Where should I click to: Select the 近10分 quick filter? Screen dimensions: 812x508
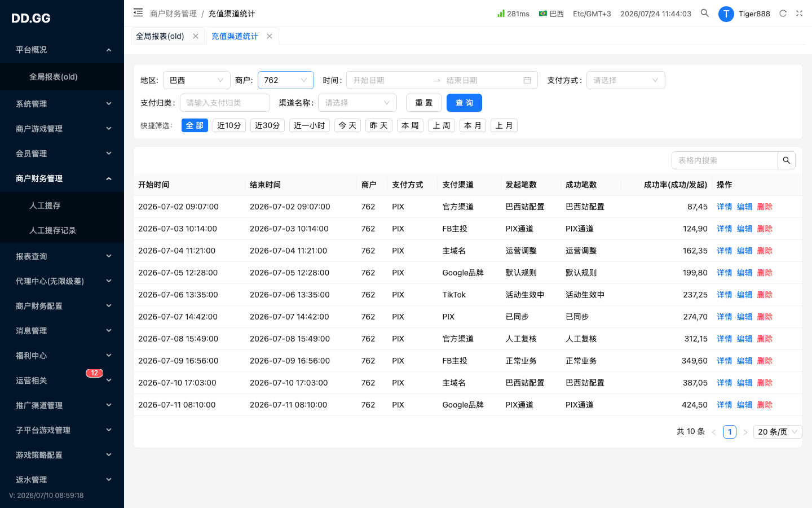click(229, 125)
